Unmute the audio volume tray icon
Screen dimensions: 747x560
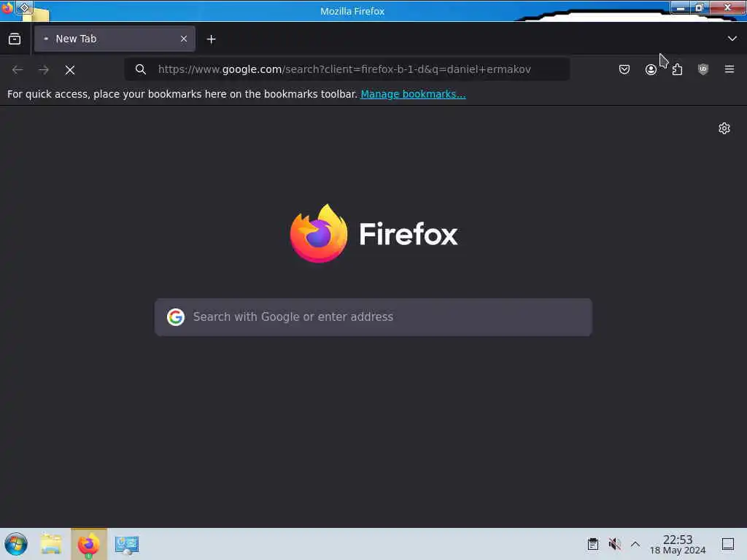click(614, 544)
